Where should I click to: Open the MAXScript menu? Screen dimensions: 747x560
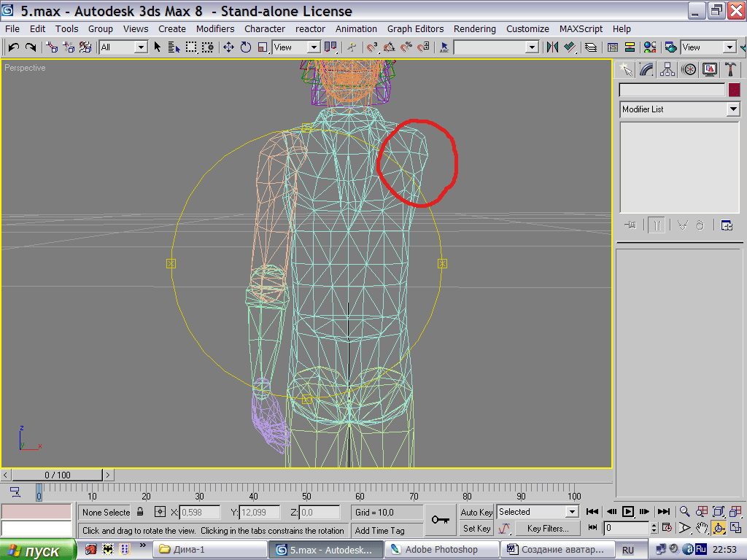581,28
